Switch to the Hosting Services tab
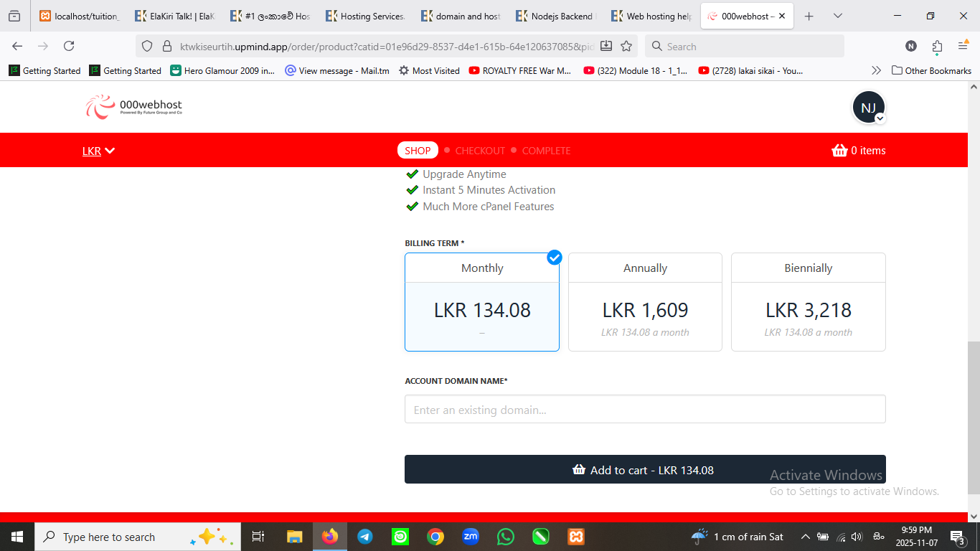980x551 pixels. pos(365,16)
